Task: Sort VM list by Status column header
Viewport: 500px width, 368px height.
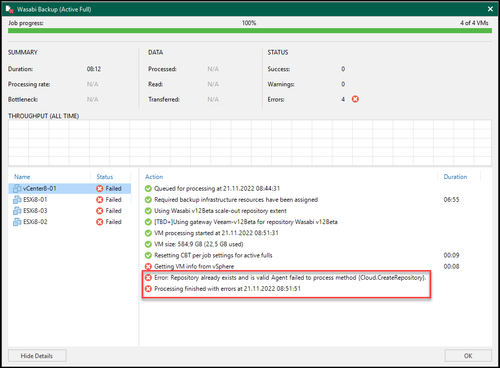Action: 105,177
